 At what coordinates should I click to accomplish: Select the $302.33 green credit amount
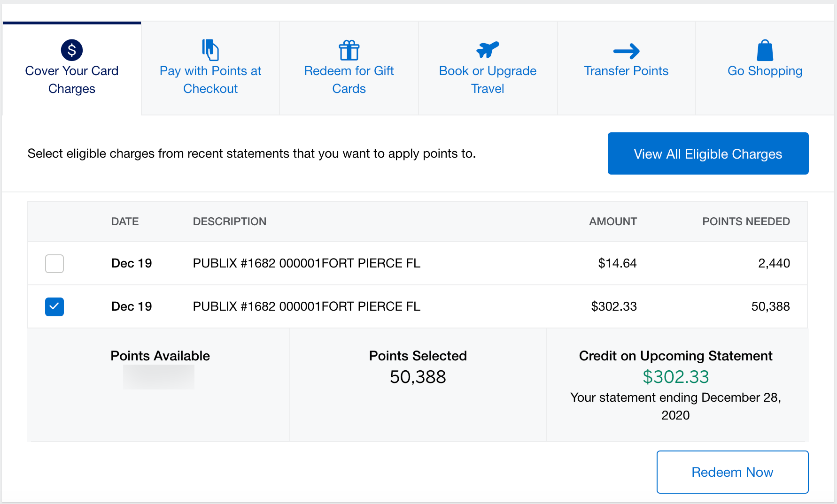click(x=675, y=377)
